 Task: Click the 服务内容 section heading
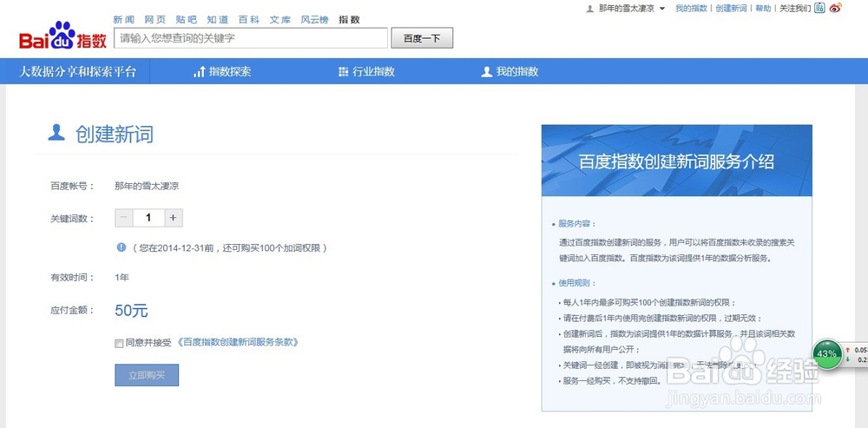tap(577, 224)
